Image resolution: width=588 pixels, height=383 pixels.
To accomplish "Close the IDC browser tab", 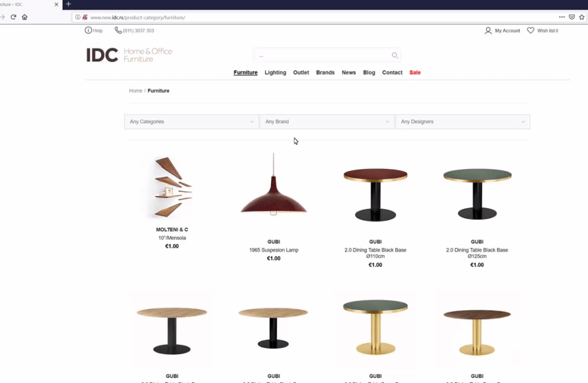I will (x=56, y=5).
